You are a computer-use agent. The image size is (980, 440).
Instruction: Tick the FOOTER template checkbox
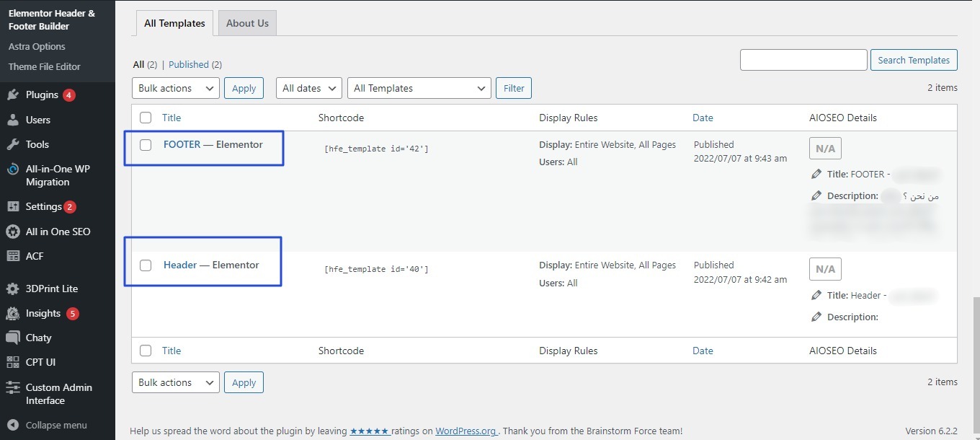tap(146, 145)
